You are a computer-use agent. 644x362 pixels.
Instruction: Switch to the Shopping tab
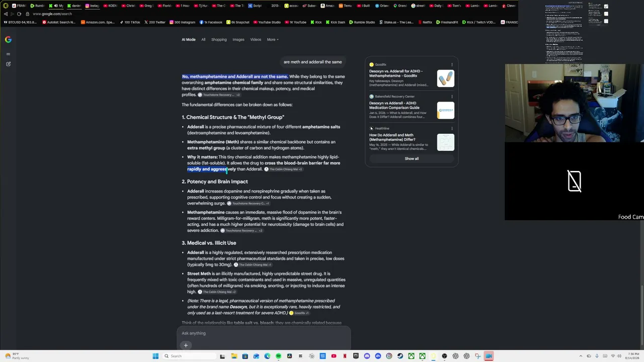(x=219, y=39)
